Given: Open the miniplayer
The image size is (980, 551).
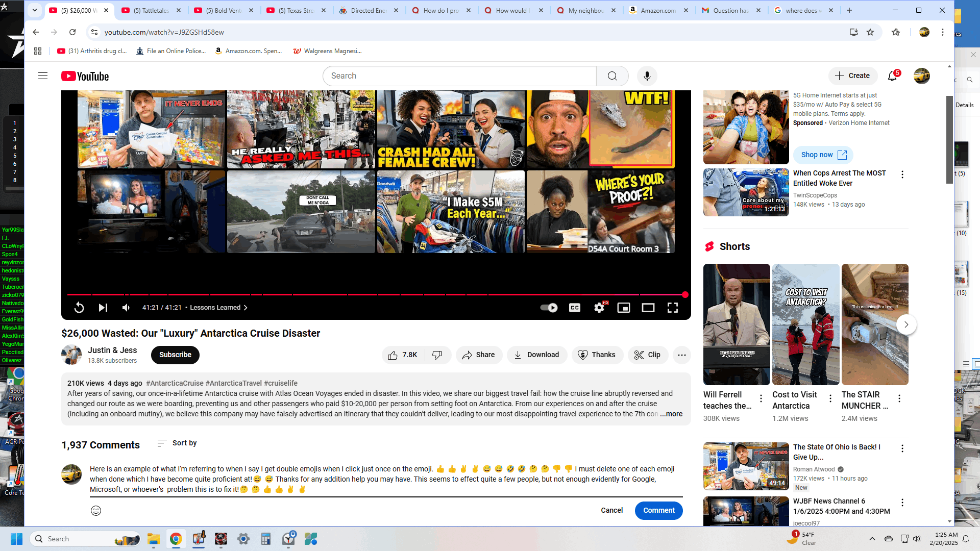Looking at the screenshot, I should [x=623, y=308].
